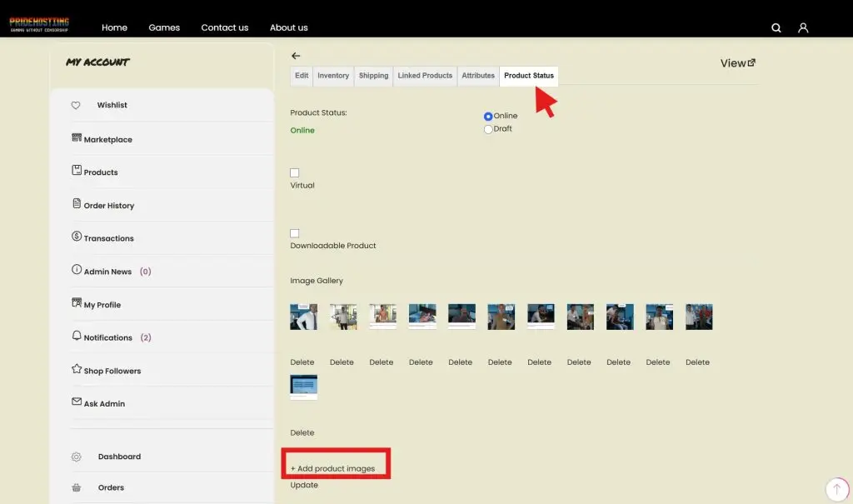
Task: Open the Linked Products tab
Action: pos(425,76)
